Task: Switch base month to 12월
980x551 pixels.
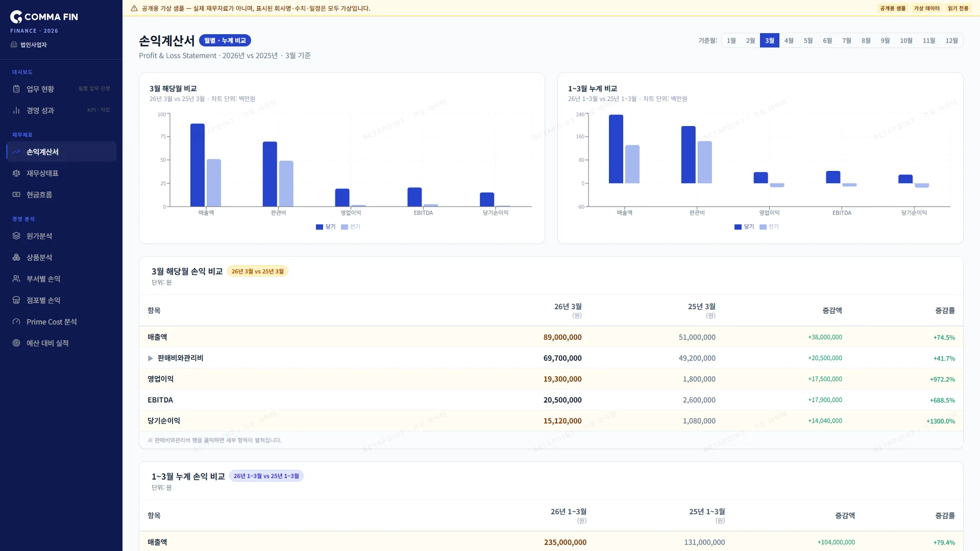Action: [951, 40]
